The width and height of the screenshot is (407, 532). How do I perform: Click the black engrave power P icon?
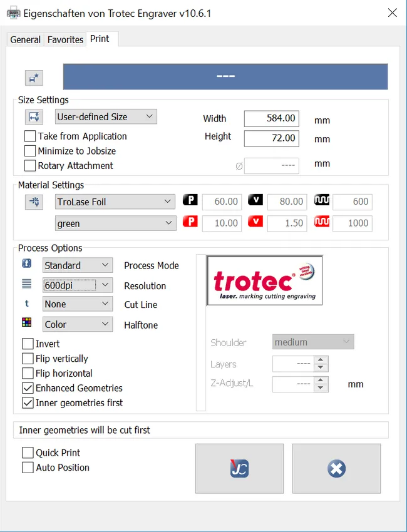tap(190, 200)
